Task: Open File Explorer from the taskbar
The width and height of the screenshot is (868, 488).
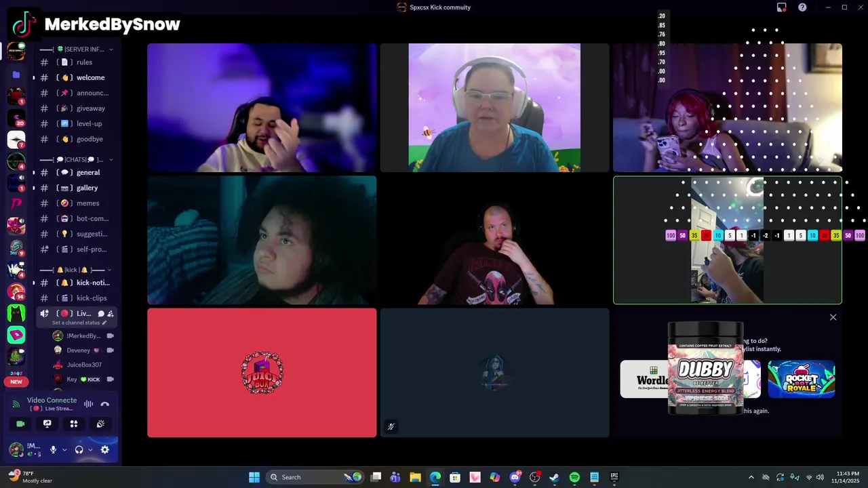Action: tap(415, 477)
